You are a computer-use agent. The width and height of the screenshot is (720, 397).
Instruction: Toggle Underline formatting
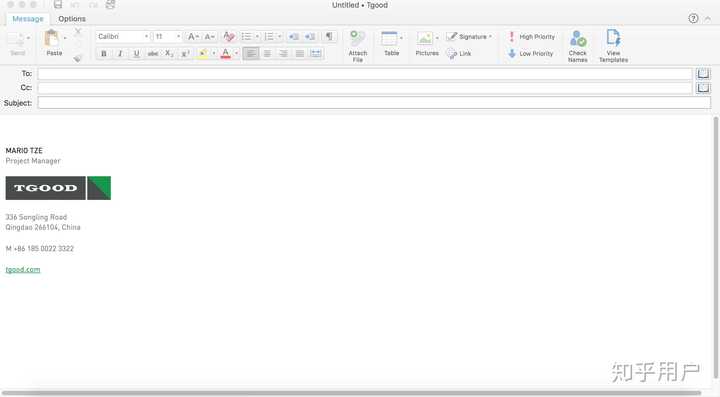(x=136, y=54)
